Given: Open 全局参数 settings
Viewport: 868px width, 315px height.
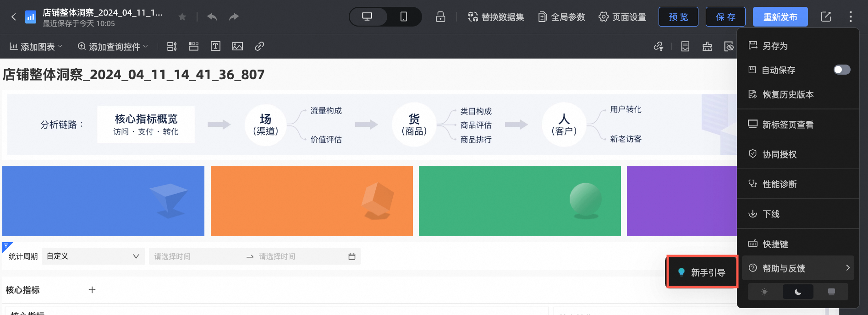Looking at the screenshot, I should tap(561, 17).
